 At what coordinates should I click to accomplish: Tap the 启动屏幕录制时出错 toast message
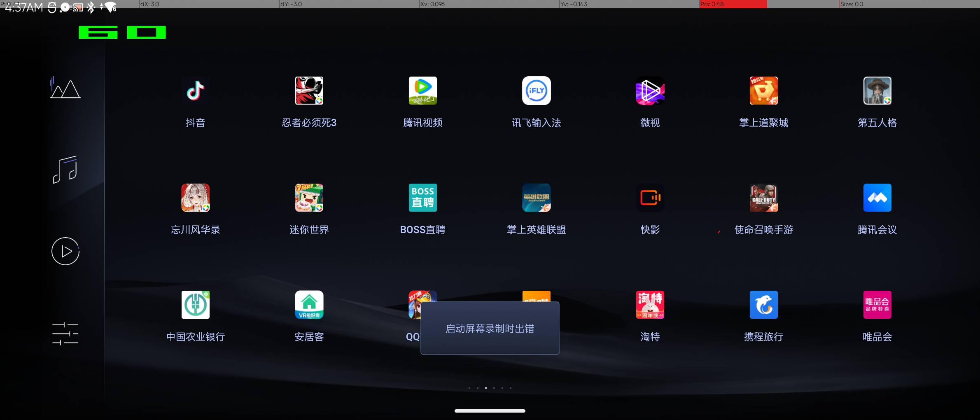click(490, 328)
